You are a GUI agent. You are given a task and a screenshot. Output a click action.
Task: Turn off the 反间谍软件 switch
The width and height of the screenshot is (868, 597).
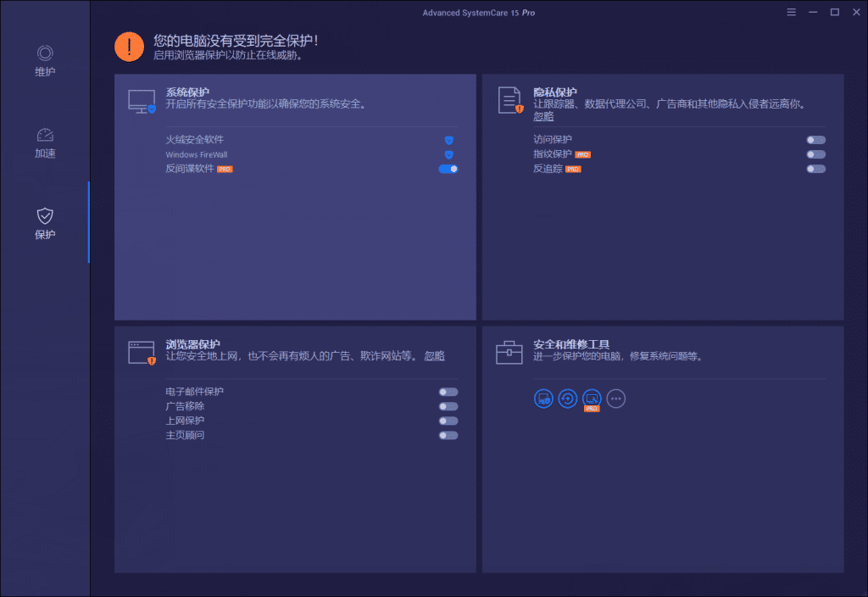[x=448, y=169]
